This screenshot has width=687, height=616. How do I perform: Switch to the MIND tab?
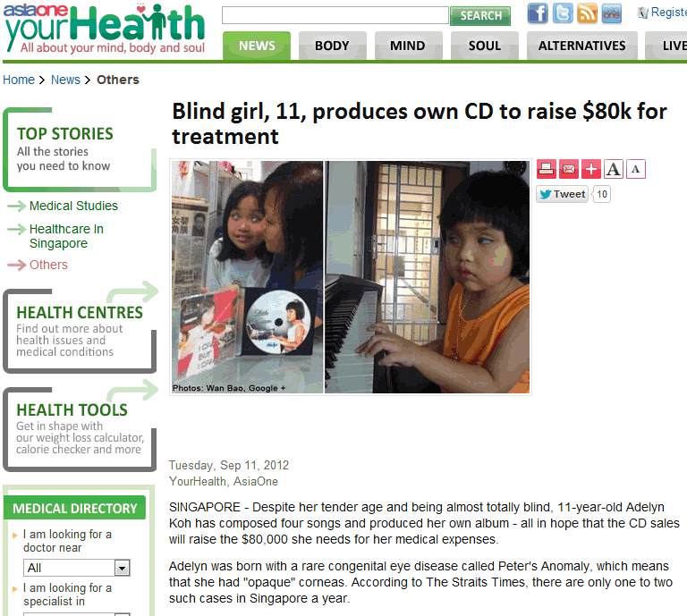click(x=408, y=46)
